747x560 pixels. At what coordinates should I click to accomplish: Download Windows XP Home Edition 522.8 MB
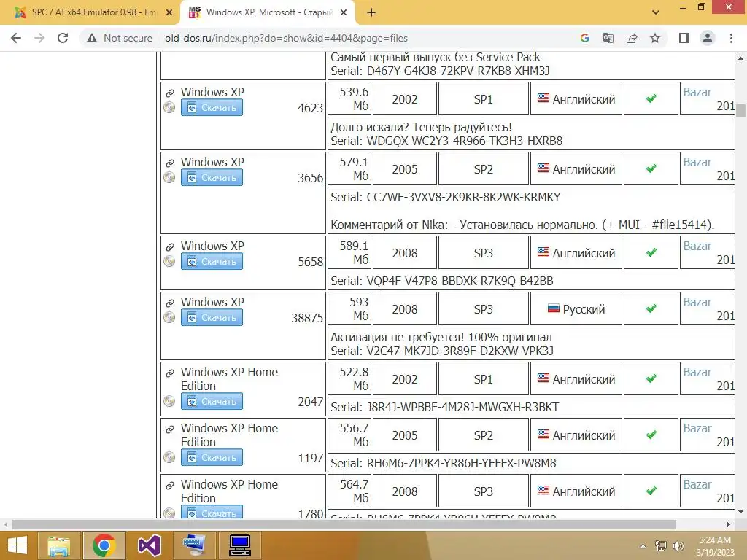tap(212, 402)
